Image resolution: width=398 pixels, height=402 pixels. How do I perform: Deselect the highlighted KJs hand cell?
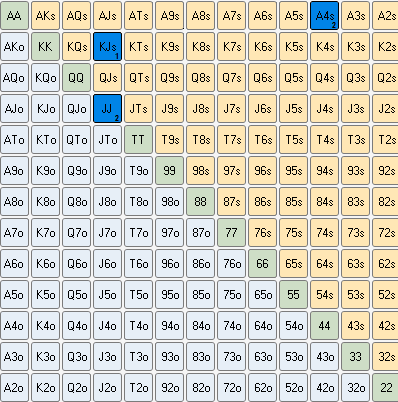107,46
